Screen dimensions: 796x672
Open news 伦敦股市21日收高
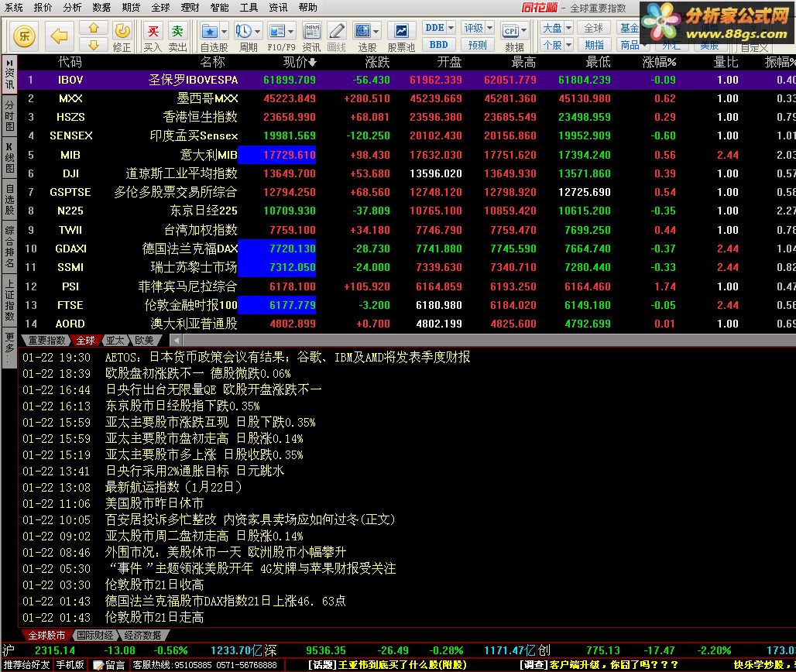click(154, 585)
